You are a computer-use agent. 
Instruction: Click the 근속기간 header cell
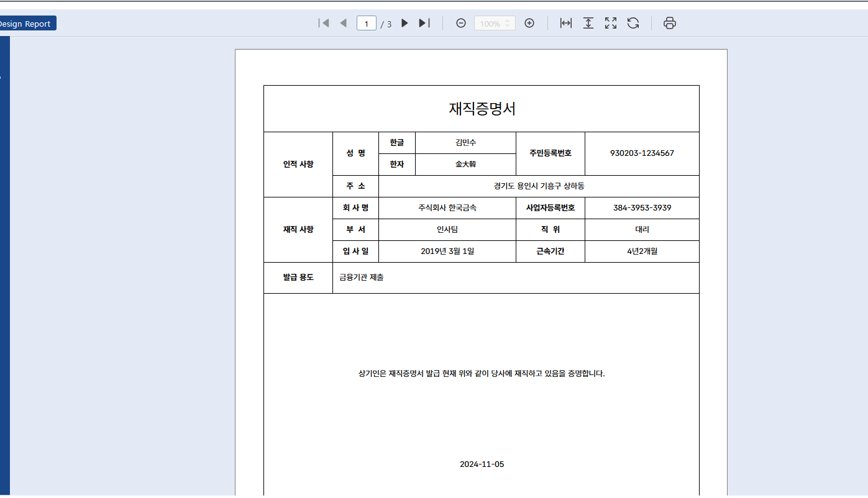pos(550,251)
